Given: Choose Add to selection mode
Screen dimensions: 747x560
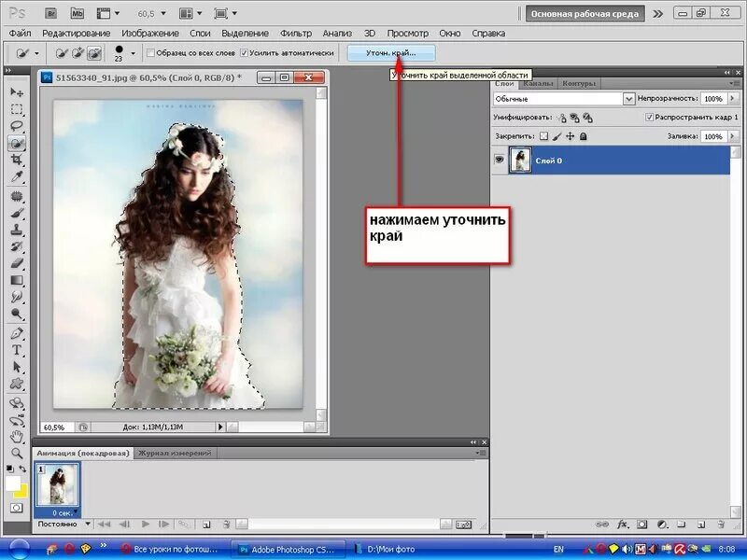Looking at the screenshot, I should click(x=78, y=53).
